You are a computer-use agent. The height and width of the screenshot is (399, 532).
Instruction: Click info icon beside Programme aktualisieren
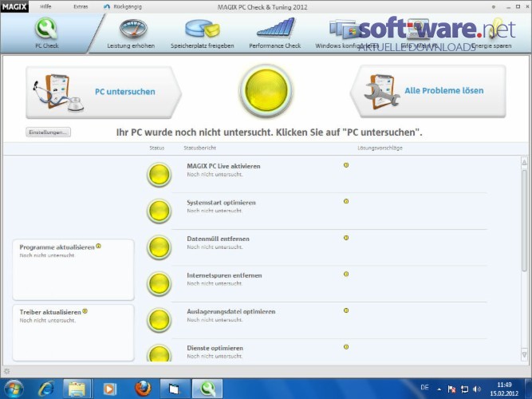tap(98, 246)
